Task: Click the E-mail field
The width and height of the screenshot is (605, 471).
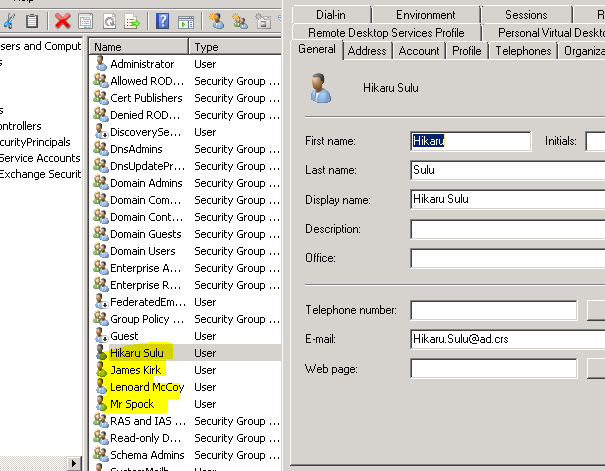Action: click(508, 339)
